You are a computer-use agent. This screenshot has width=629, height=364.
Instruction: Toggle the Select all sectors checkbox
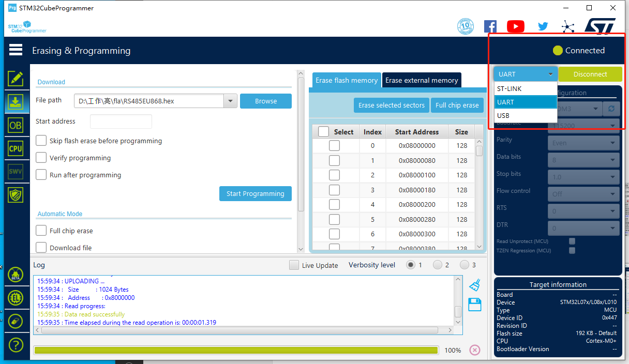323,132
